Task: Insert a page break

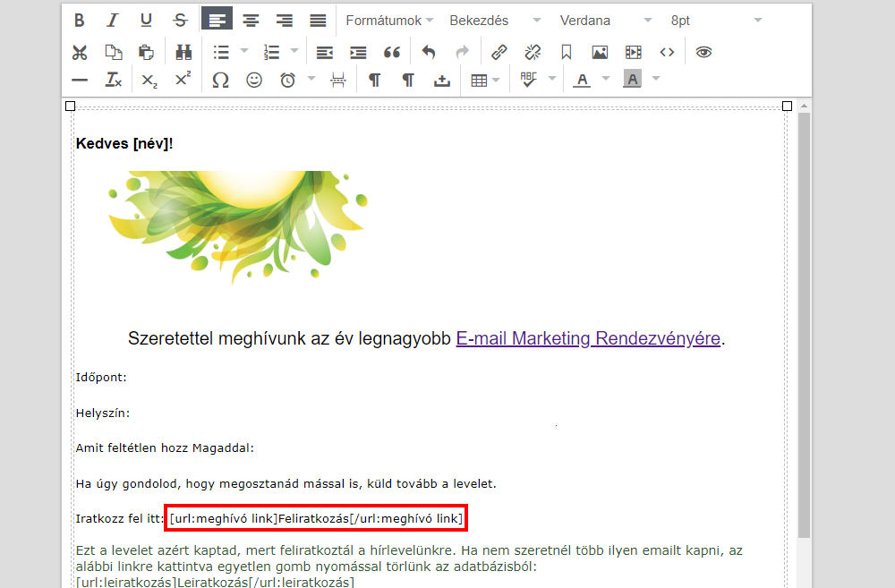Action: (338, 80)
